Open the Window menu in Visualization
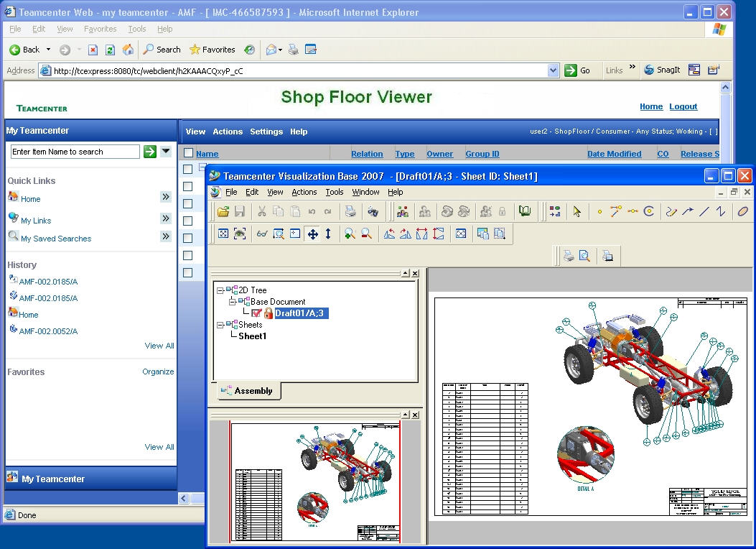 tap(365, 192)
